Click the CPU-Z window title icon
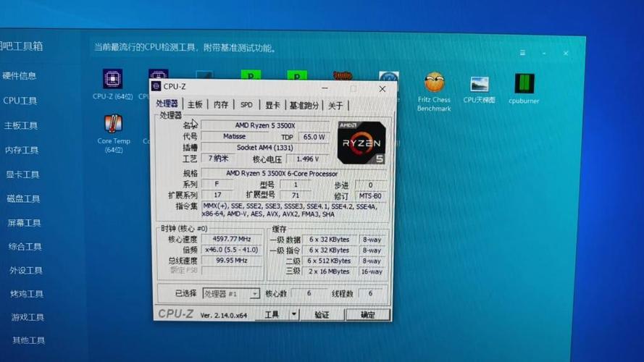 [156, 86]
